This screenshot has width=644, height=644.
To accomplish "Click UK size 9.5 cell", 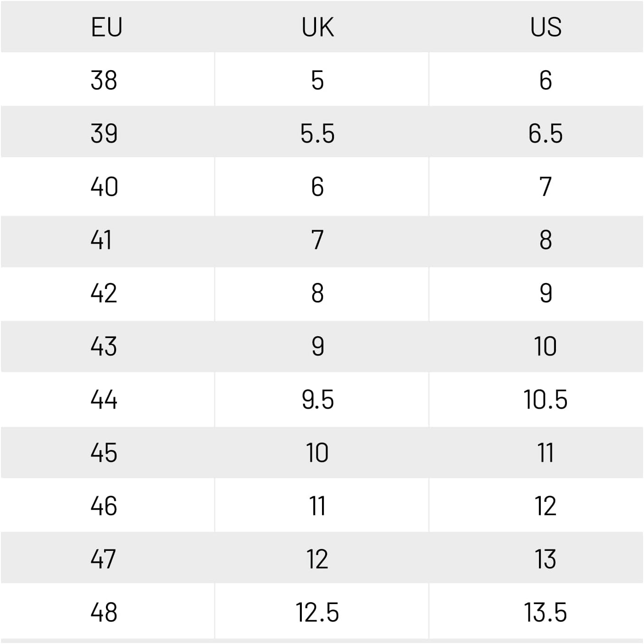I will [x=317, y=400].
